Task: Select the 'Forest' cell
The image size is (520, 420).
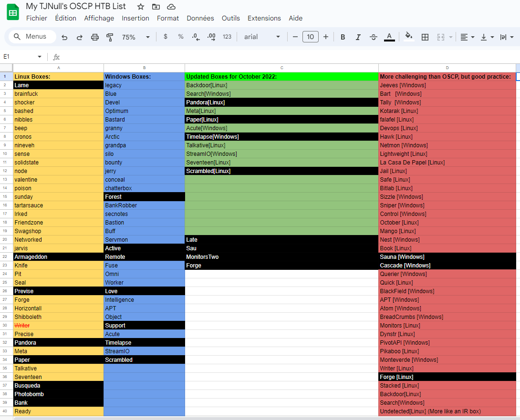Action: point(144,197)
